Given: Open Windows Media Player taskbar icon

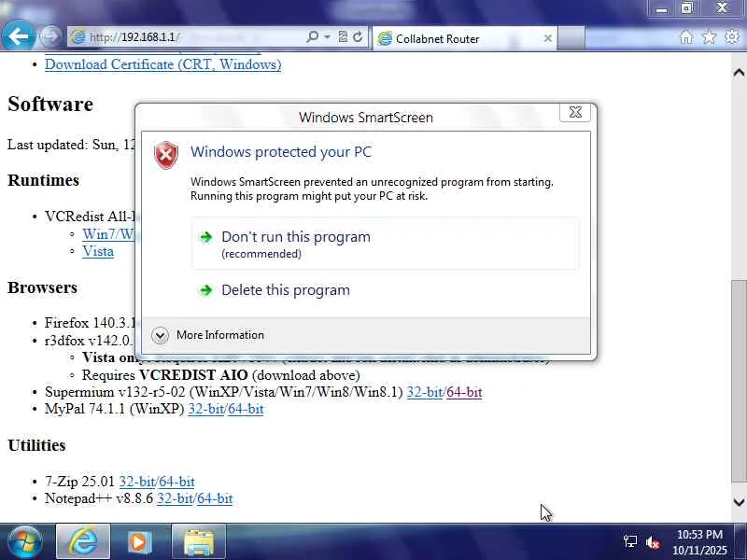Looking at the screenshot, I should click(139, 542).
